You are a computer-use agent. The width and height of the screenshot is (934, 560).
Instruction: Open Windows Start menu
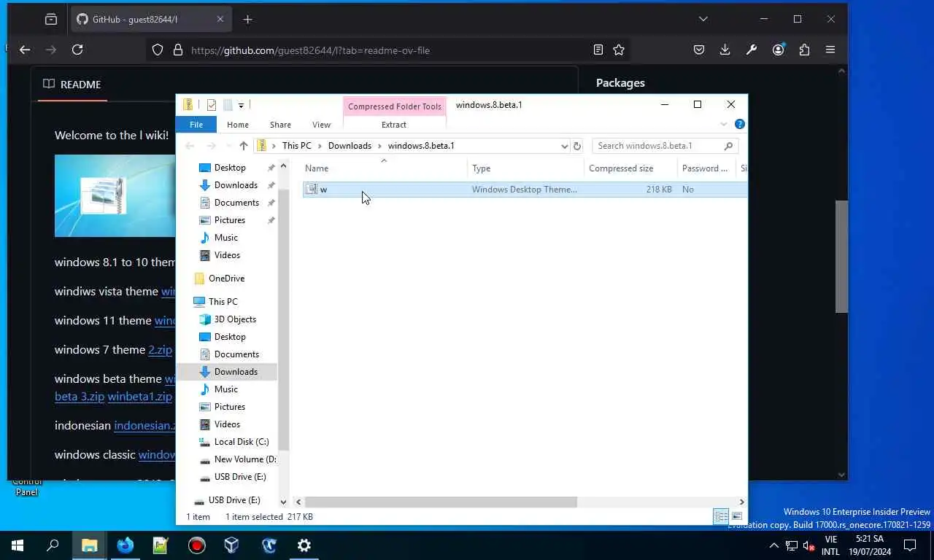click(18, 545)
